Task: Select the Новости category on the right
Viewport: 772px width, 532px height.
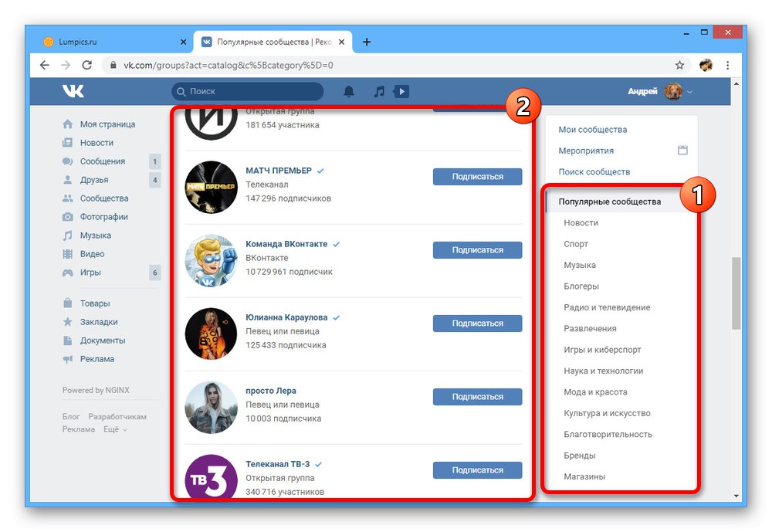Action: (581, 222)
